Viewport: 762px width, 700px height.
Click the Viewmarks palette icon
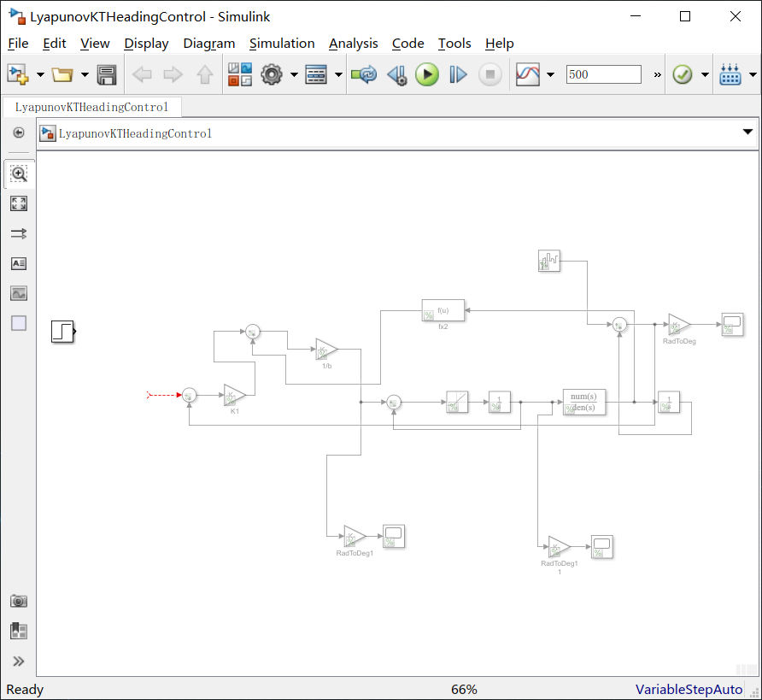(x=19, y=631)
